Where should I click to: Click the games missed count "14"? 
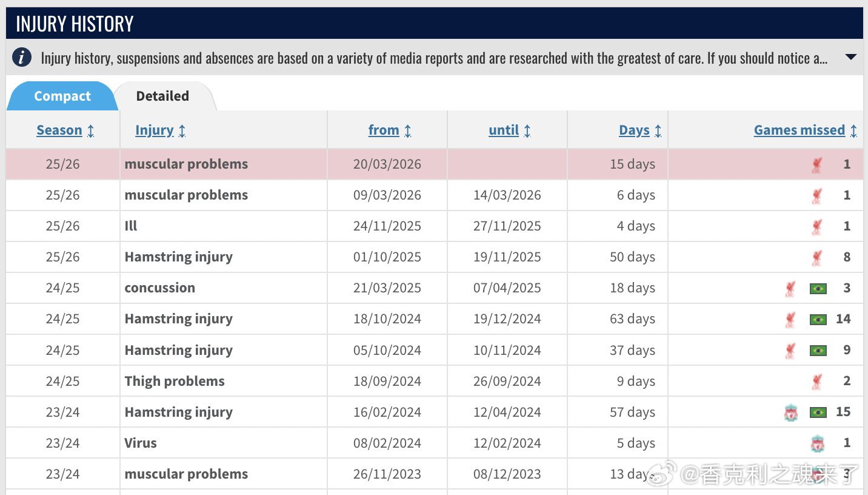843,319
